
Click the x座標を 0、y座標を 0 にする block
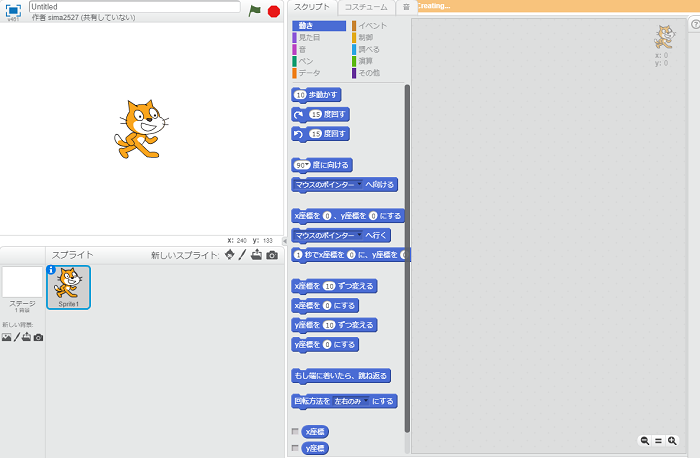348,216
